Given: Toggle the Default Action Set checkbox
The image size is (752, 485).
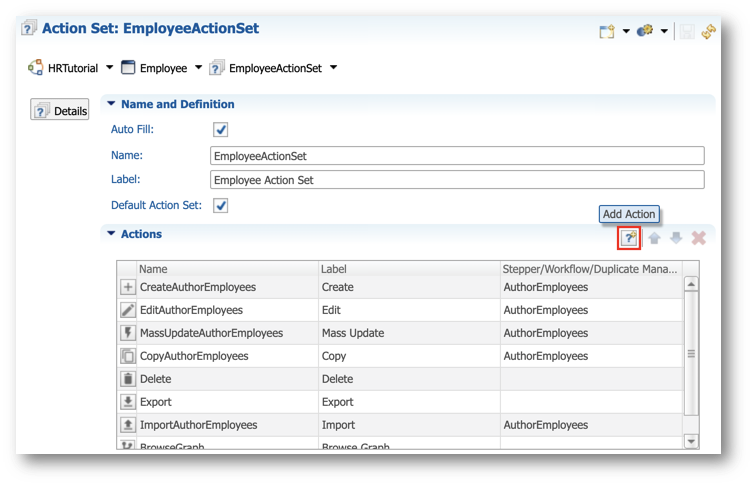Looking at the screenshot, I should click(220, 205).
